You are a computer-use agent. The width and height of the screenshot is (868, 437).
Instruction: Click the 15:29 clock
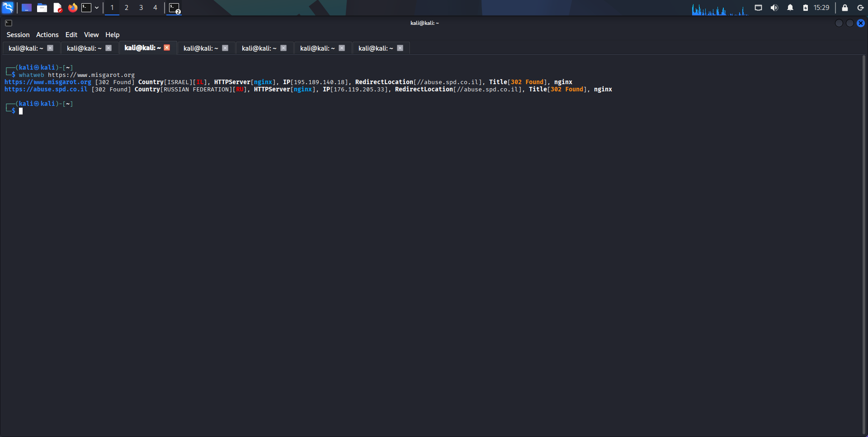click(x=821, y=8)
